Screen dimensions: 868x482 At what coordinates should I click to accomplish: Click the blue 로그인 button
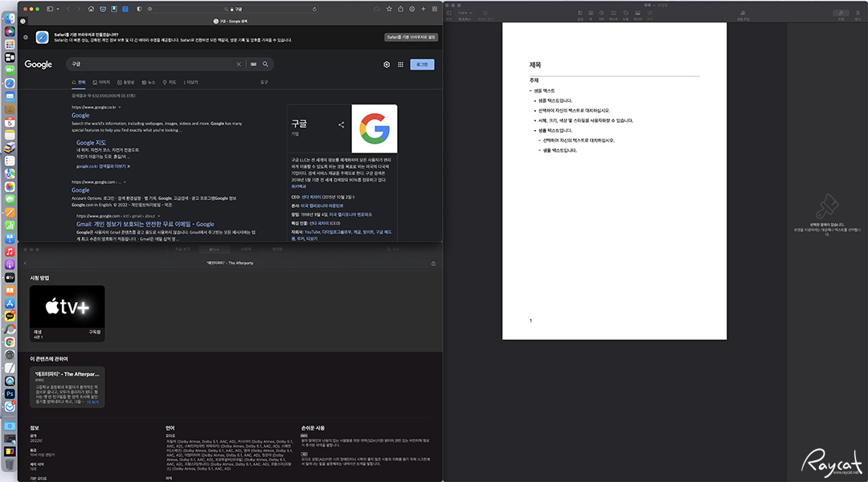[423, 65]
